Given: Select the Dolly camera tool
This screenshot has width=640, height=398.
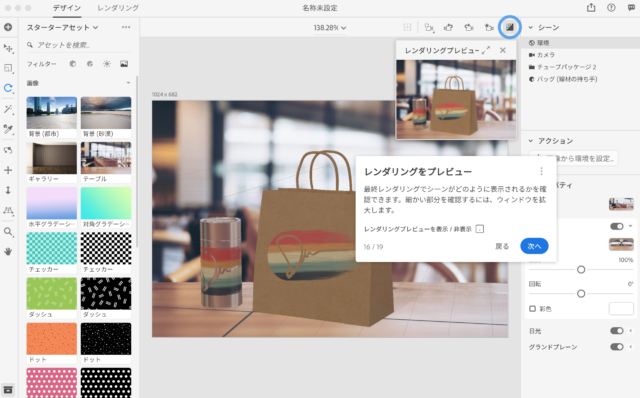Looking at the screenshot, I should click(8, 190).
